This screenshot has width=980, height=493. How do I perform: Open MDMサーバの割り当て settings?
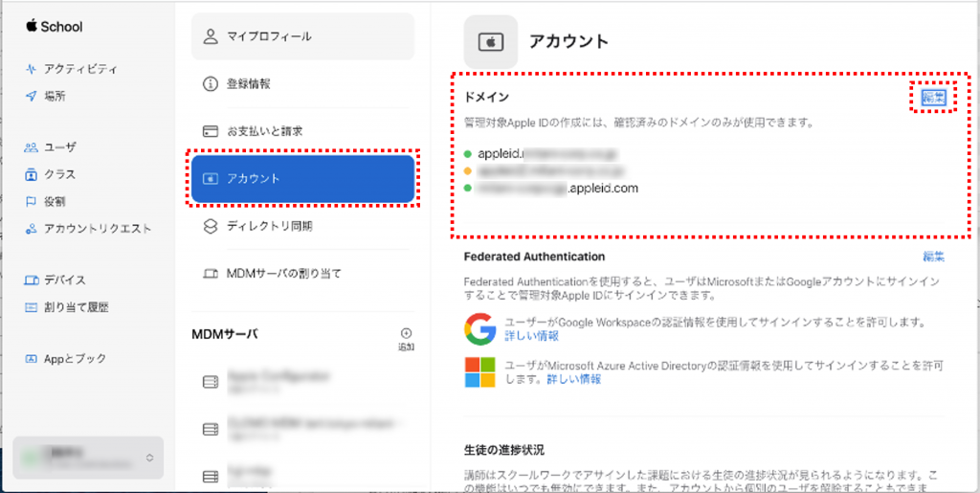302,274
